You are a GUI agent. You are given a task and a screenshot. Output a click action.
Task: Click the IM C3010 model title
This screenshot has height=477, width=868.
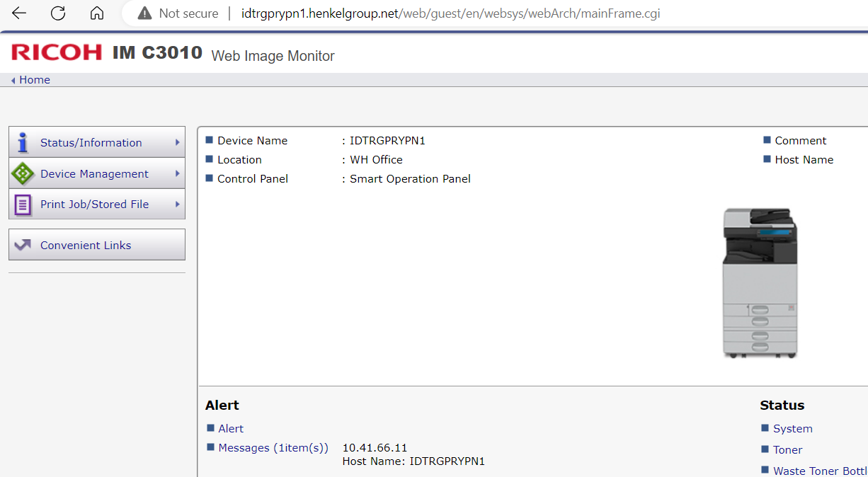pyautogui.click(x=157, y=53)
